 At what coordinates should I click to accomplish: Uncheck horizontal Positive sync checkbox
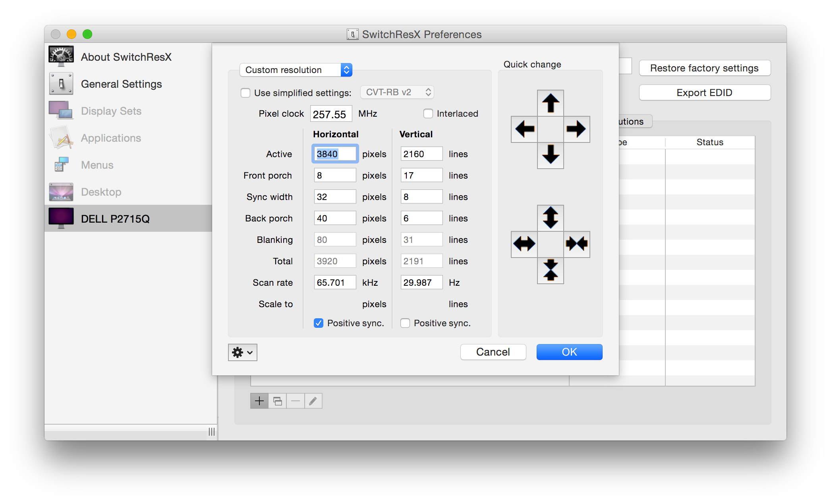click(318, 323)
